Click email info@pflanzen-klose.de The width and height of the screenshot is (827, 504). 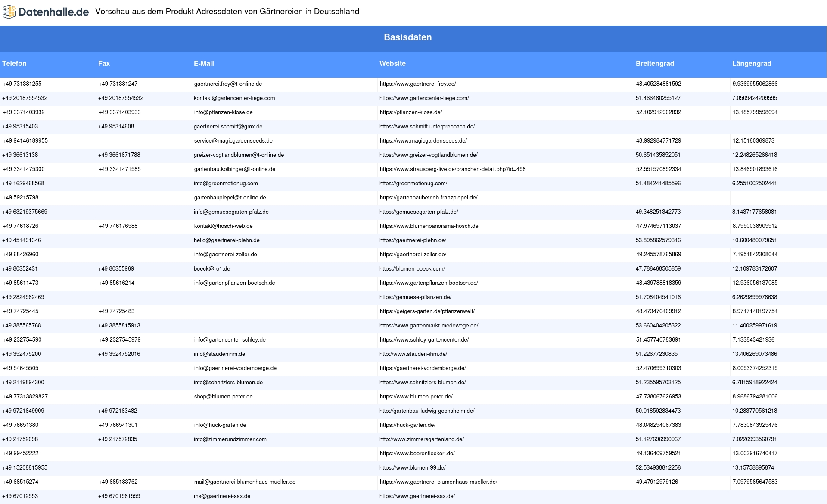point(223,112)
